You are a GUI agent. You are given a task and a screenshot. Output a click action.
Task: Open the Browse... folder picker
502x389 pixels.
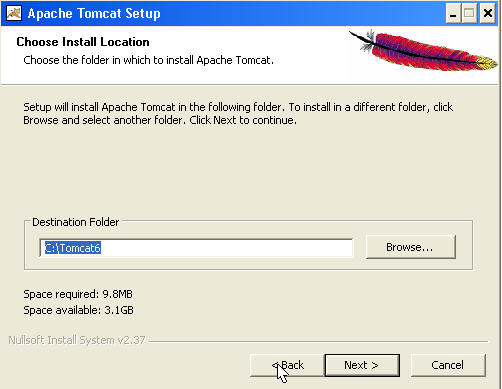click(410, 247)
